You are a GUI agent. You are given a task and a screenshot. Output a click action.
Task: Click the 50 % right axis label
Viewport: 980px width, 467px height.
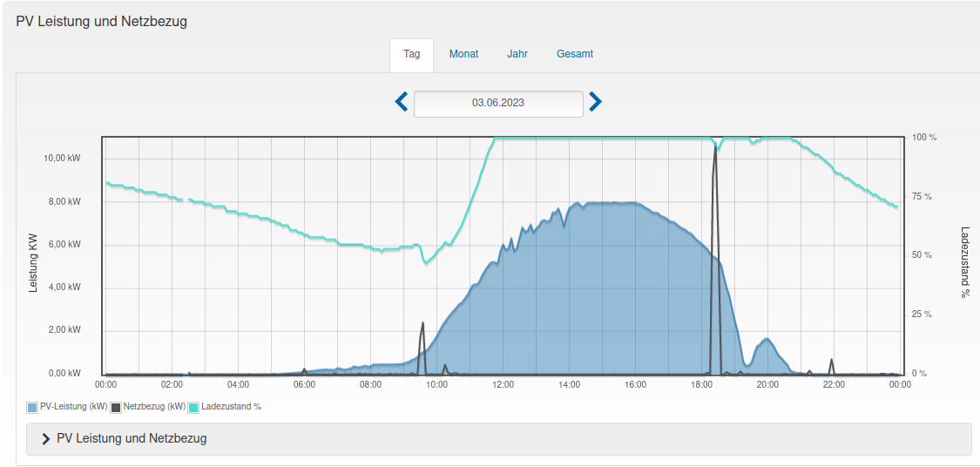tap(924, 255)
